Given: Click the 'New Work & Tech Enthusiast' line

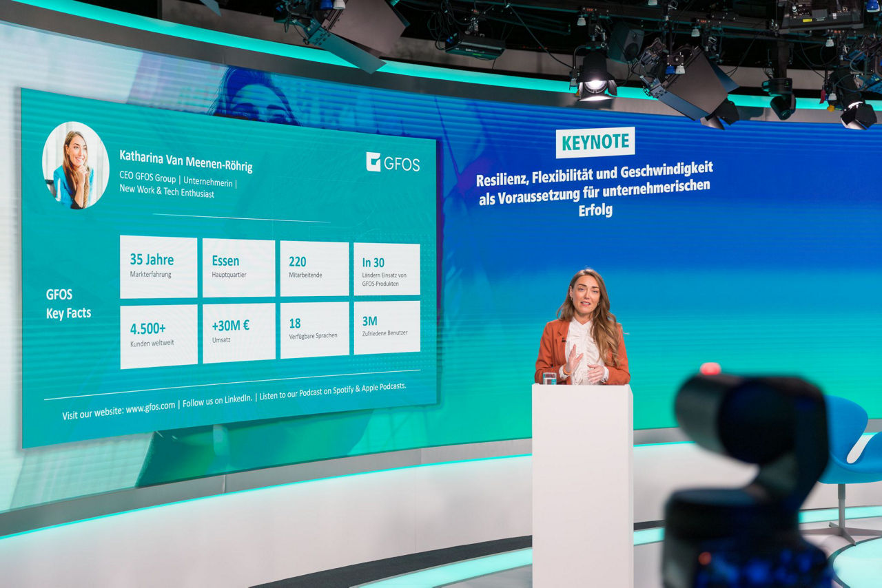Looking at the screenshot, I should (167, 191).
